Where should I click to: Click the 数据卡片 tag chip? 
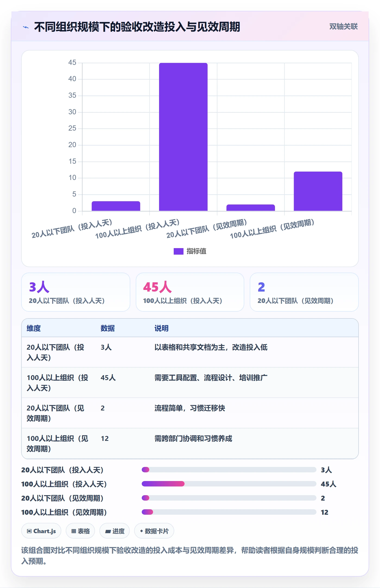[x=154, y=531]
